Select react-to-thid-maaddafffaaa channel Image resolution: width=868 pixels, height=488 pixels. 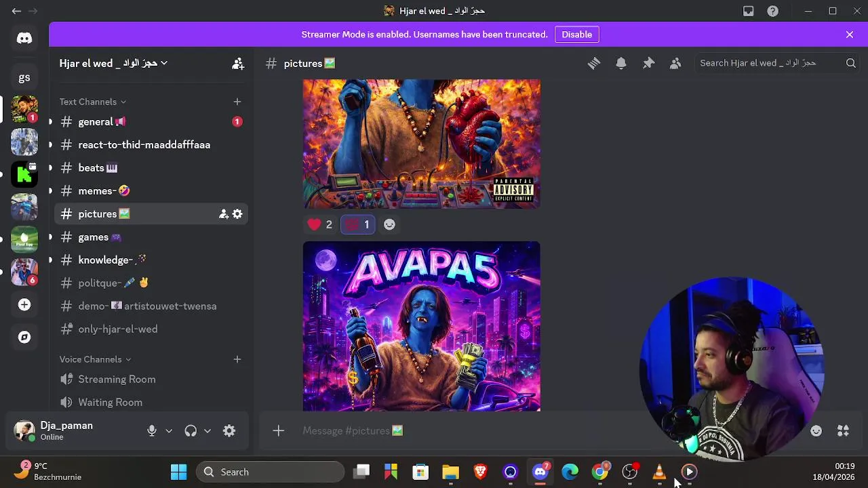[x=151, y=145]
